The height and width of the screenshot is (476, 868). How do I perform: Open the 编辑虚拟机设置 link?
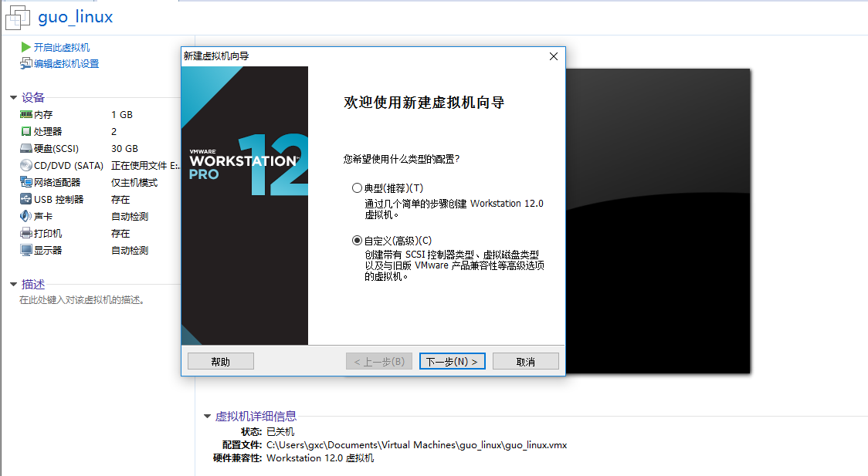[x=66, y=63]
